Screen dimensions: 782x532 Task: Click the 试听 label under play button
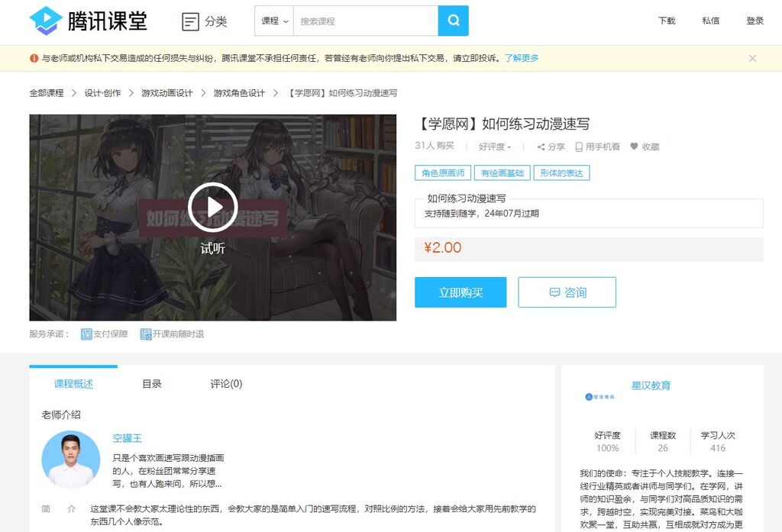(x=213, y=248)
